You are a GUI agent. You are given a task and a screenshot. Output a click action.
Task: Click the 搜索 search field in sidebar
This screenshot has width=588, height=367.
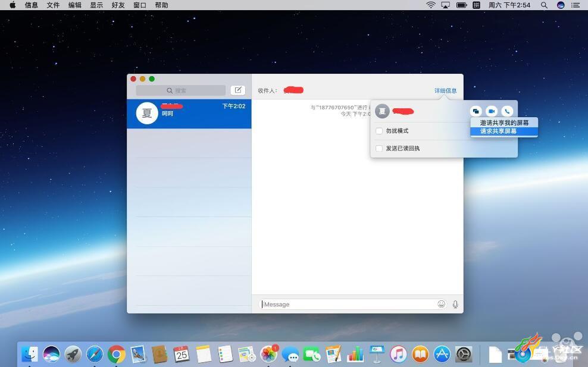181,90
